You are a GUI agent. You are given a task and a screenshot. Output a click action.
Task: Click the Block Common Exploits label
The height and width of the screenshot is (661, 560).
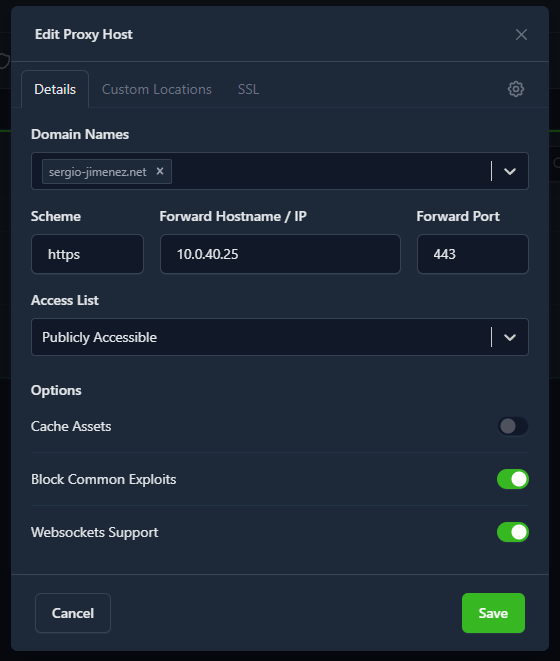[x=104, y=479]
